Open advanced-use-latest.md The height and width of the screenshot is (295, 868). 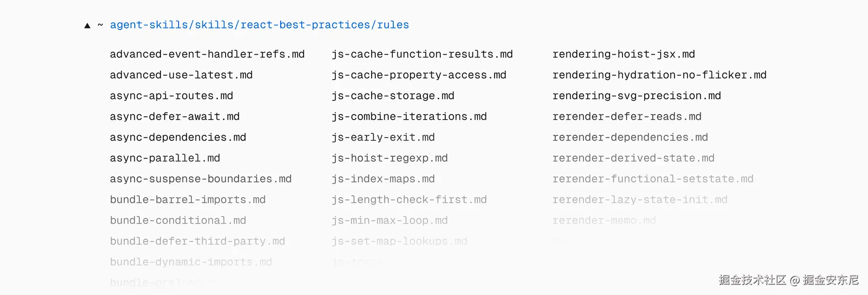point(181,75)
